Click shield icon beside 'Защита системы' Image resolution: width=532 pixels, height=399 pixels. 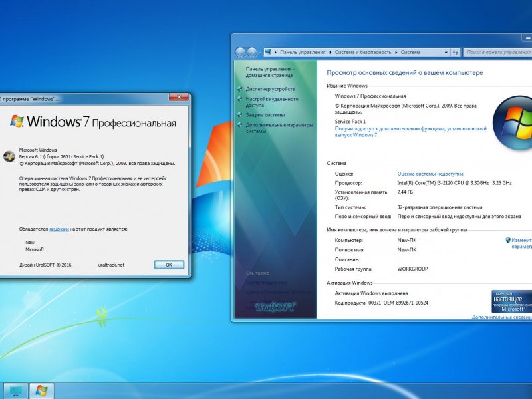240,115
